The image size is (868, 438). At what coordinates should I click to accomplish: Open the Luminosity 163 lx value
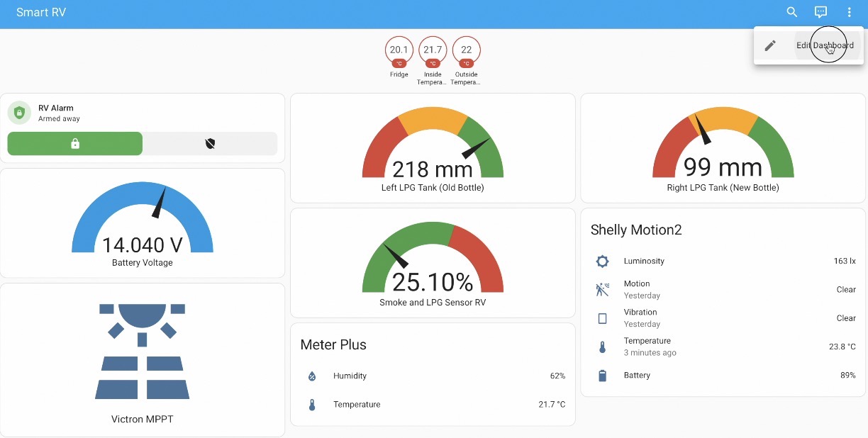[845, 261]
